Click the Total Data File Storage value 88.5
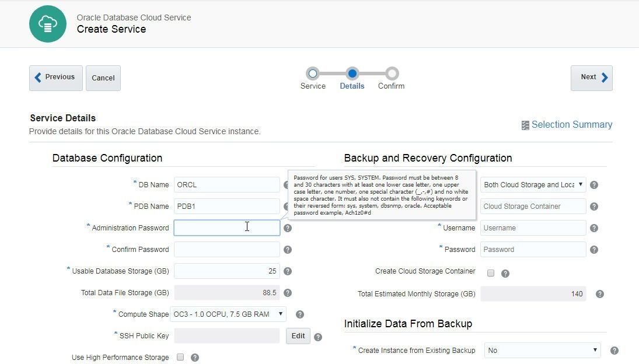Screen dimensions: 639x364 click(270, 293)
